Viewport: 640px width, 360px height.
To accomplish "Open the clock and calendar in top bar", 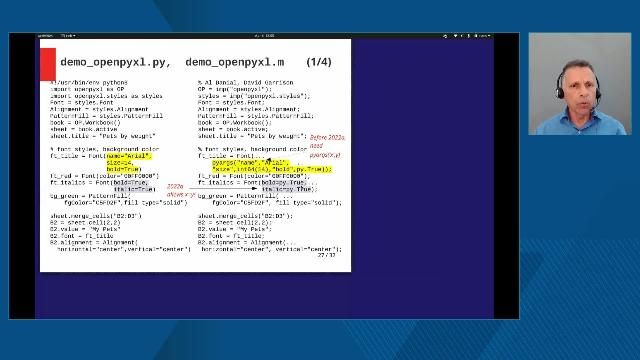I will tap(264, 36).
